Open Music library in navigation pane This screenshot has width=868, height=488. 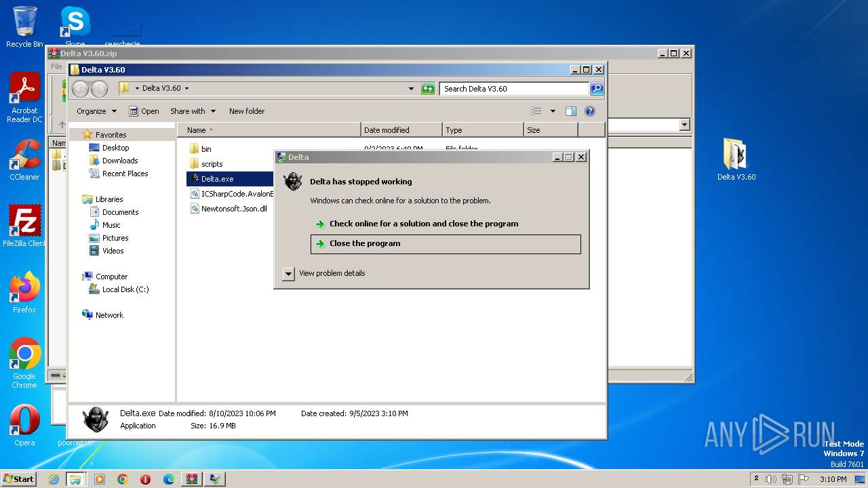(105, 225)
